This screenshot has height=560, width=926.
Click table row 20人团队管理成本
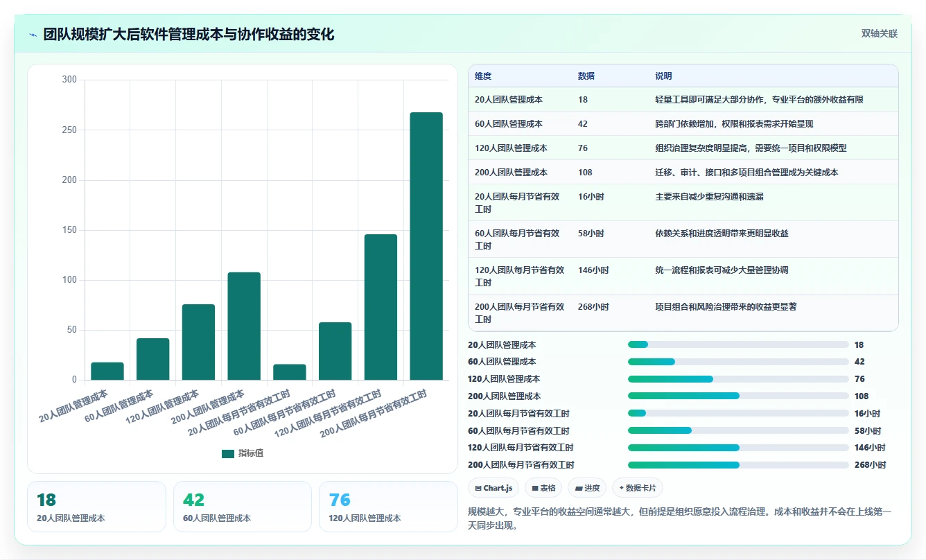point(683,100)
